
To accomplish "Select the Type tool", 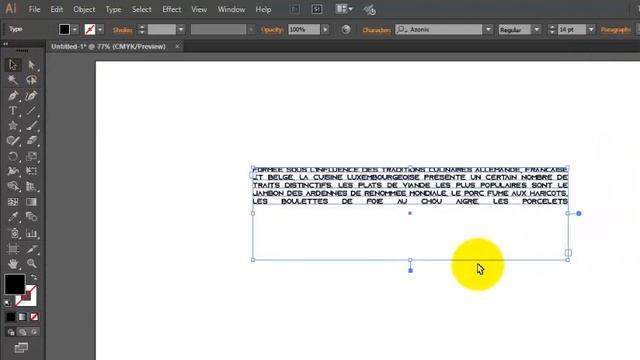I will 13,111.
